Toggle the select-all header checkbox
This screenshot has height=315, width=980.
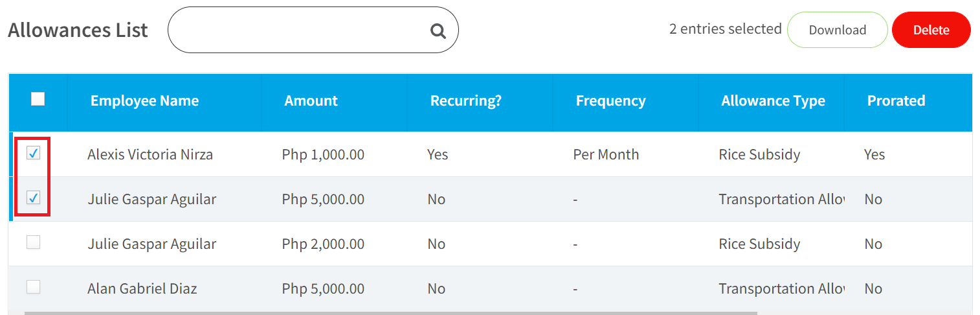coord(38,99)
